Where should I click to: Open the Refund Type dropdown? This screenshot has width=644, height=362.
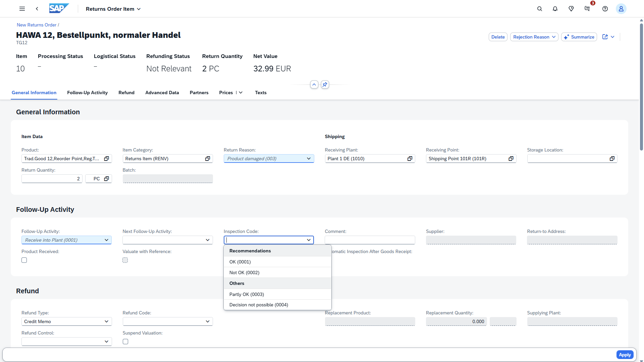coord(106,322)
